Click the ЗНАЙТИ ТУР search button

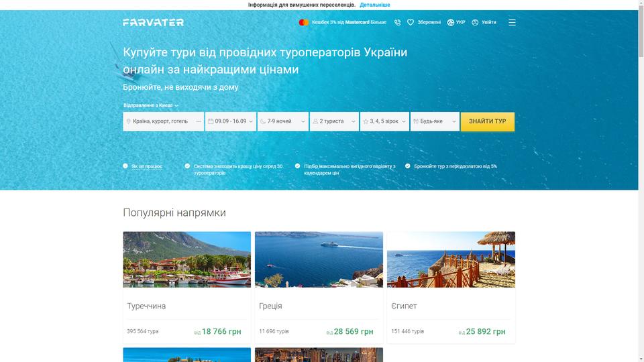click(x=488, y=121)
